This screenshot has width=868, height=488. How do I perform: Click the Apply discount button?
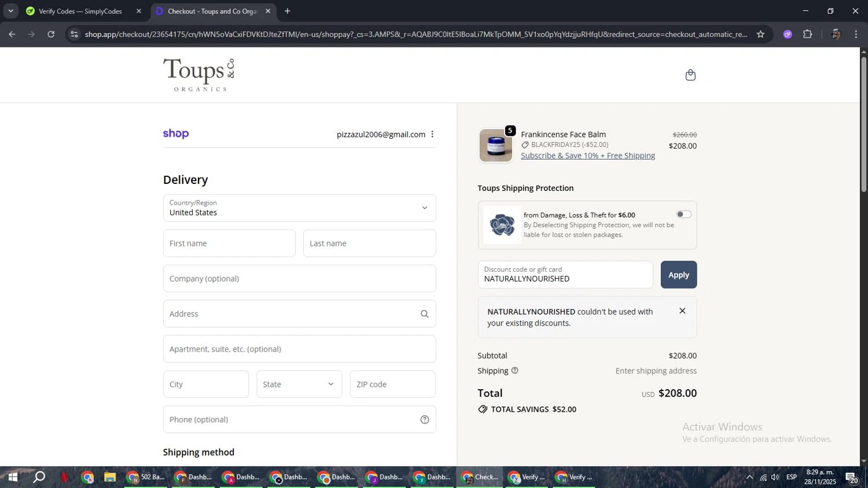tap(679, 275)
